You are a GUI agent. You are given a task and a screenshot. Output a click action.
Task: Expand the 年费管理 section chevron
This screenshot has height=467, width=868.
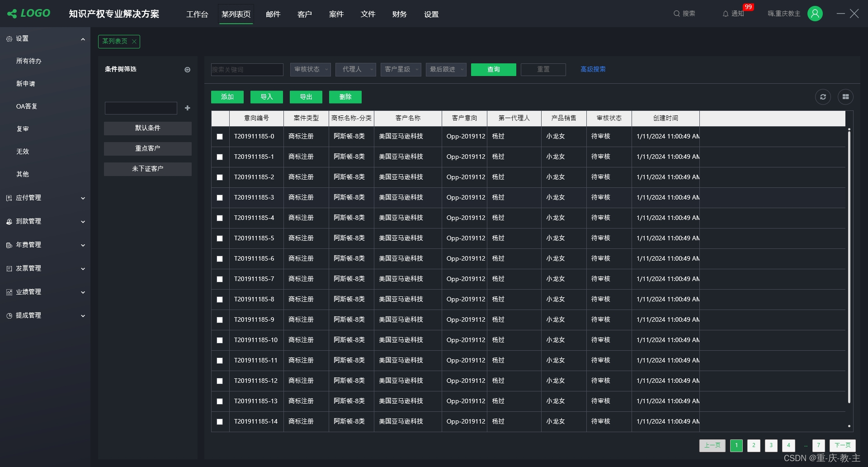point(83,245)
